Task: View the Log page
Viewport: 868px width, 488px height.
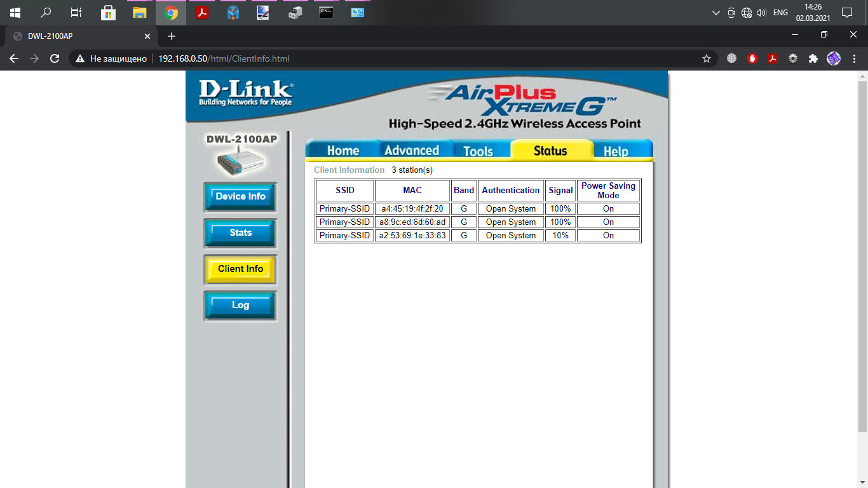Action: point(240,306)
